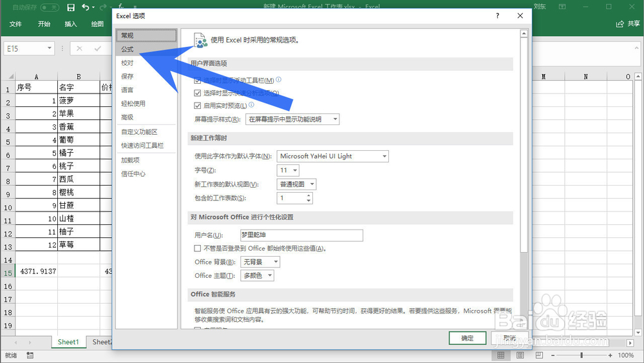Click the formula bar cancel X icon

point(79,48)
